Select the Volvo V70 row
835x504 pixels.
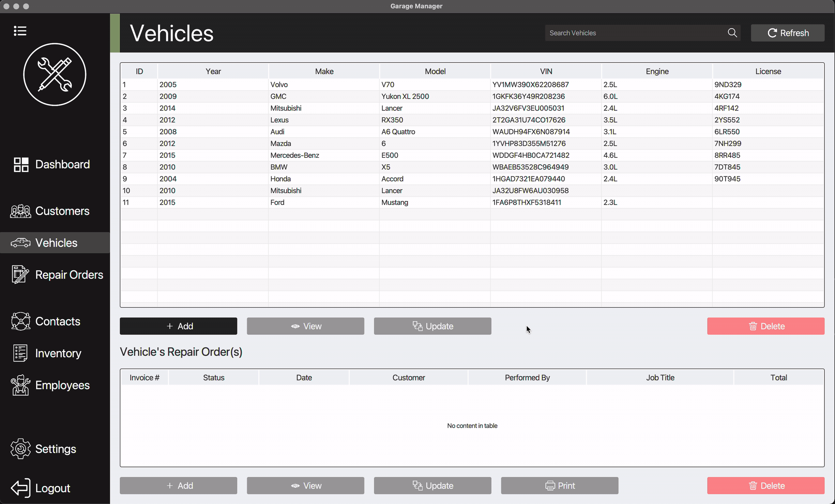tap(324, 84)
